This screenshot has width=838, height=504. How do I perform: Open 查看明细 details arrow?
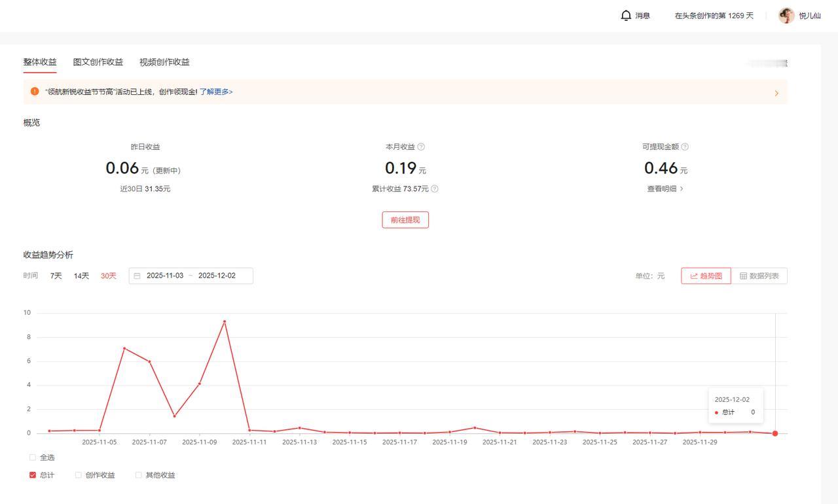(682, 189)
